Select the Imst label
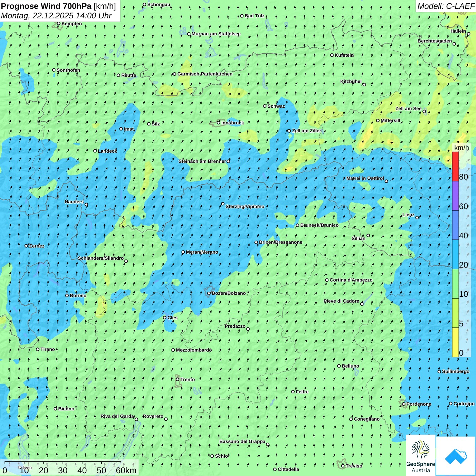The width and height of the screenshot is (476, 476). click(129, 129)
